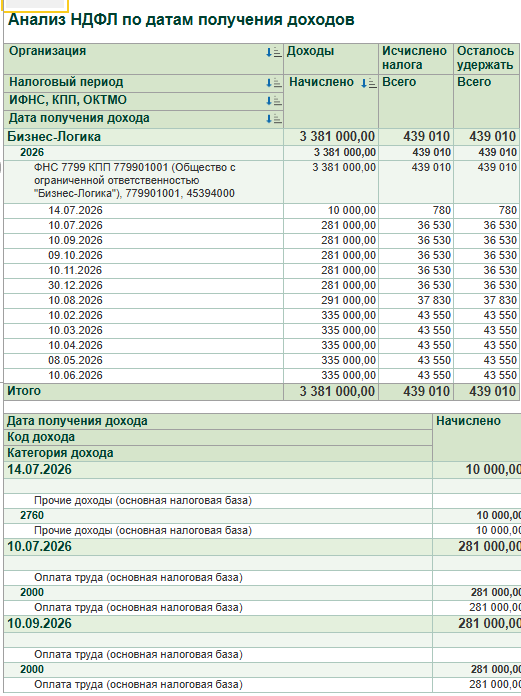Click sort icon in Организация header
Screen dimensions: 521x696
click(x=273, y=52)
